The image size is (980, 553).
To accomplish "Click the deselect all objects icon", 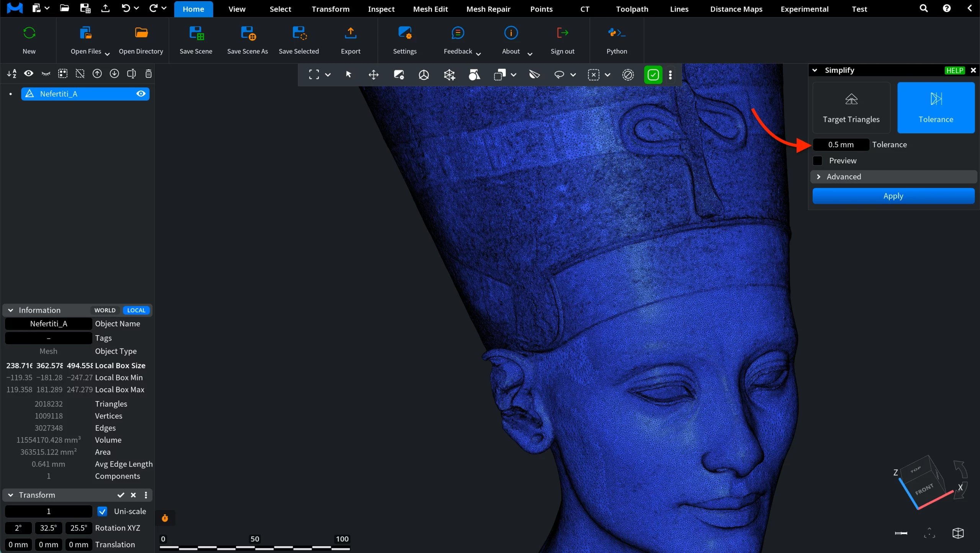I will point(80,73).
